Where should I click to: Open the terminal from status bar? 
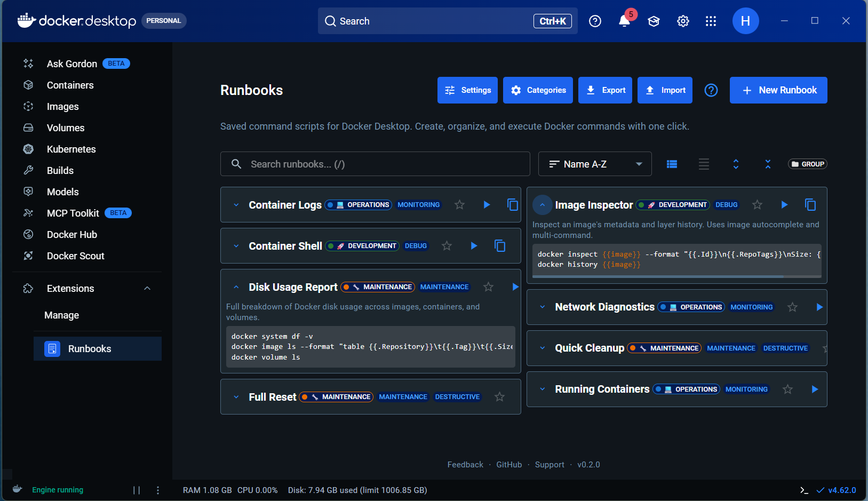click(x=804, y=490)
